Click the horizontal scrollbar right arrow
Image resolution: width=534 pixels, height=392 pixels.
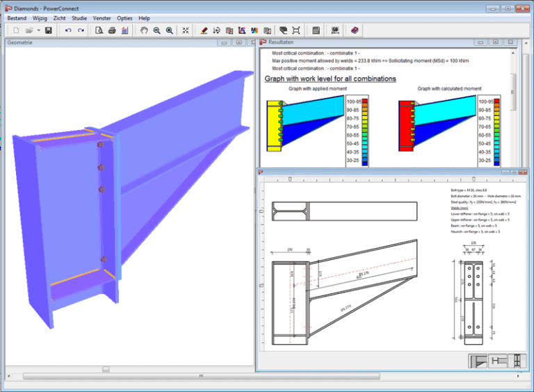518,376
